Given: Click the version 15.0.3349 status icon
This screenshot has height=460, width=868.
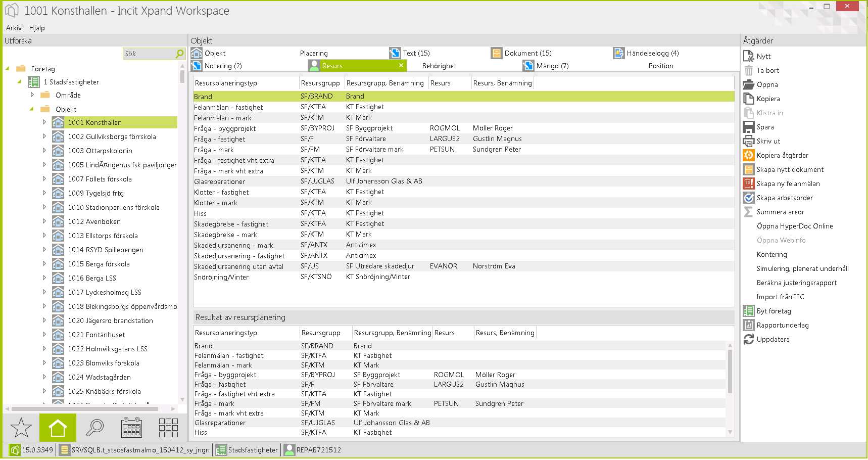Looking at the screenshot, I should pos(15,450).
